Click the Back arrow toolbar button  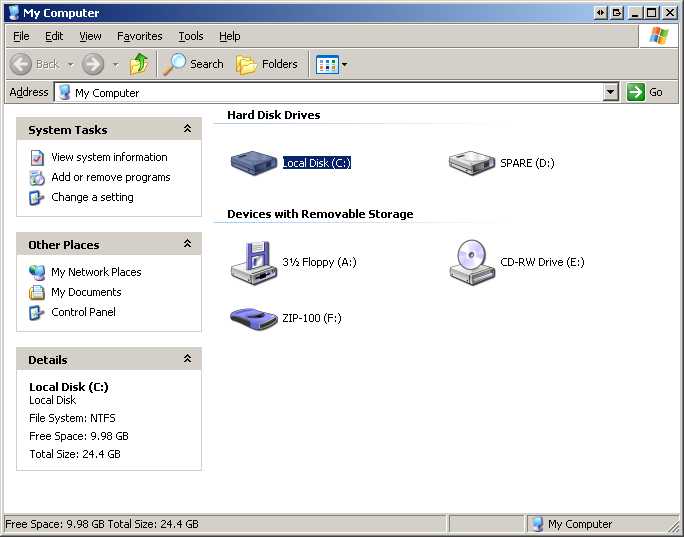(21, 64)
